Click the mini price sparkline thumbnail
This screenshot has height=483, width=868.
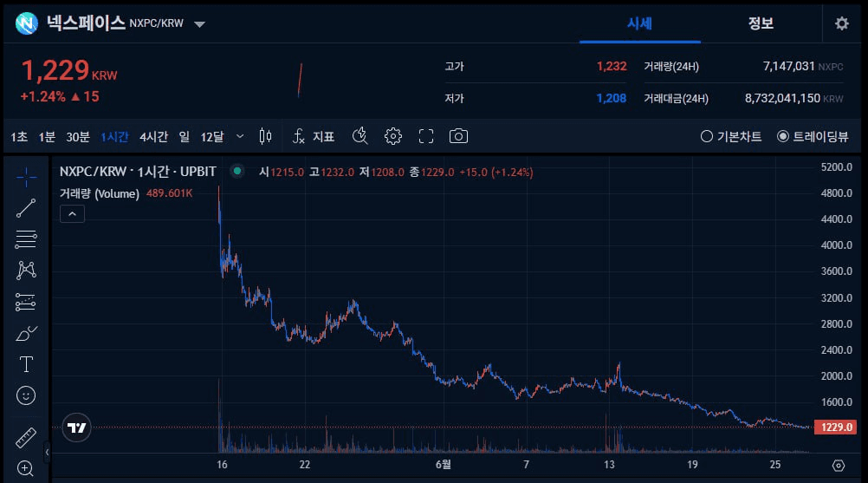pos(300,81)
